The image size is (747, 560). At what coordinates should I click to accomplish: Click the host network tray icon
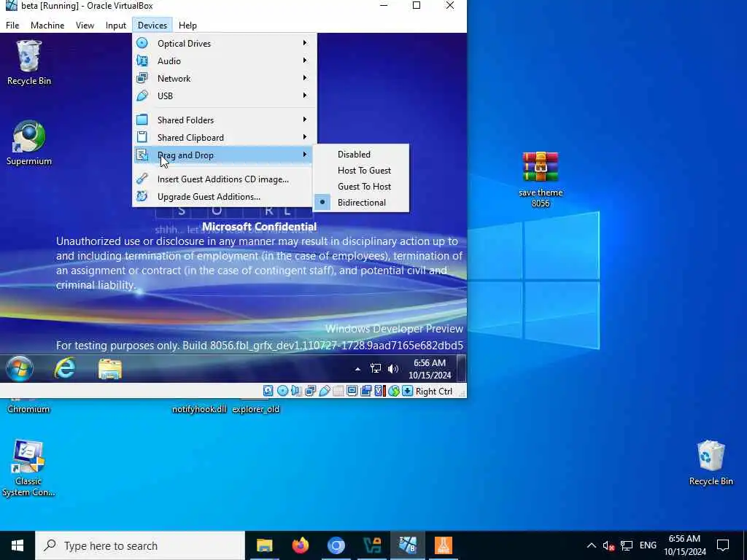click(x=627, y=545)
